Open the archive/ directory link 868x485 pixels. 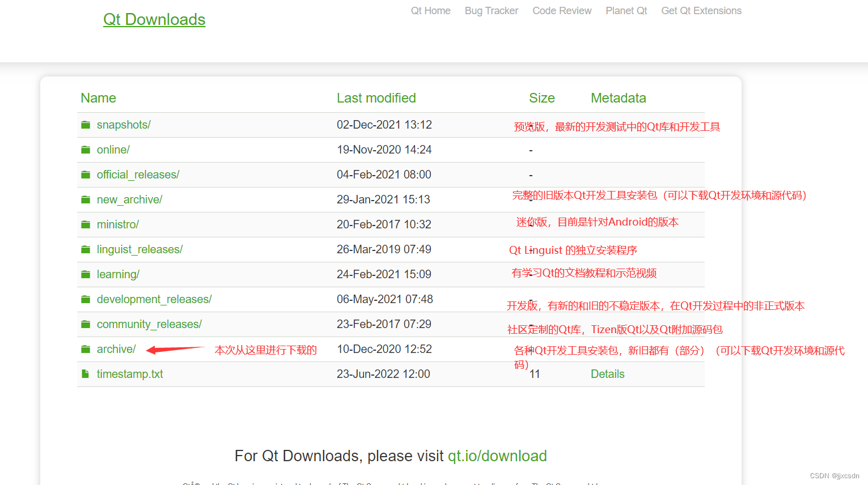116,349
